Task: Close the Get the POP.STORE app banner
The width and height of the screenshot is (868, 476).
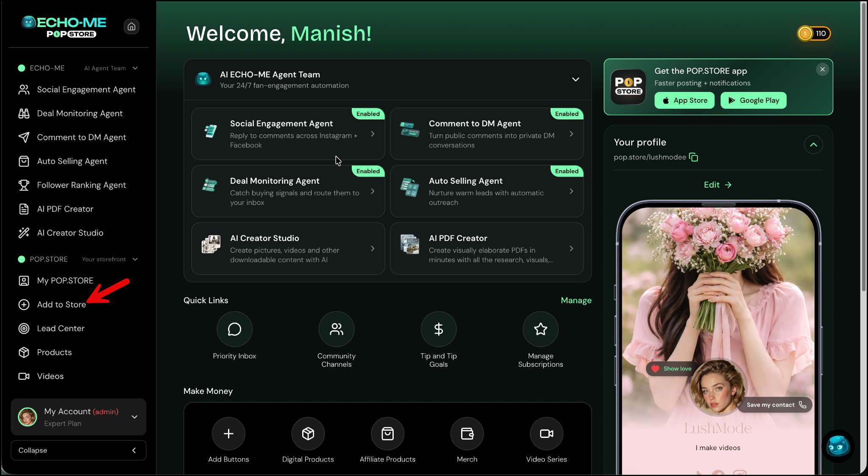Action: click(822, 69)
